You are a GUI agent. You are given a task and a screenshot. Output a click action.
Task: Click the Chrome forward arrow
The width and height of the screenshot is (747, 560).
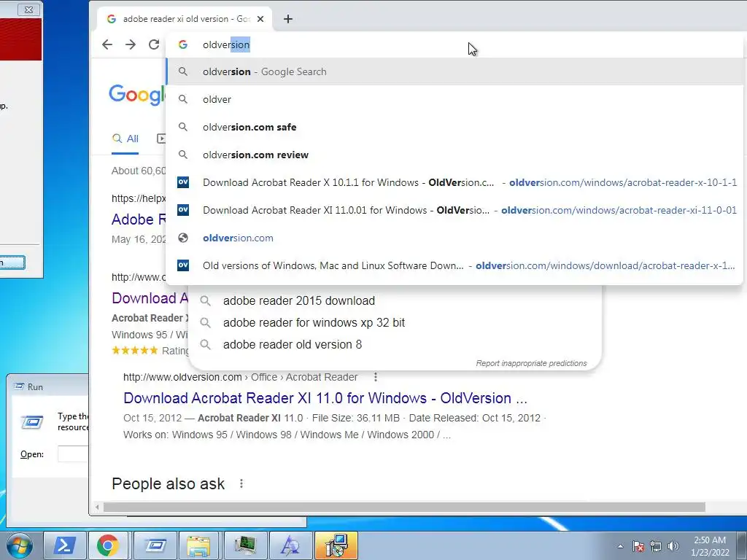(x=131, y=44)
